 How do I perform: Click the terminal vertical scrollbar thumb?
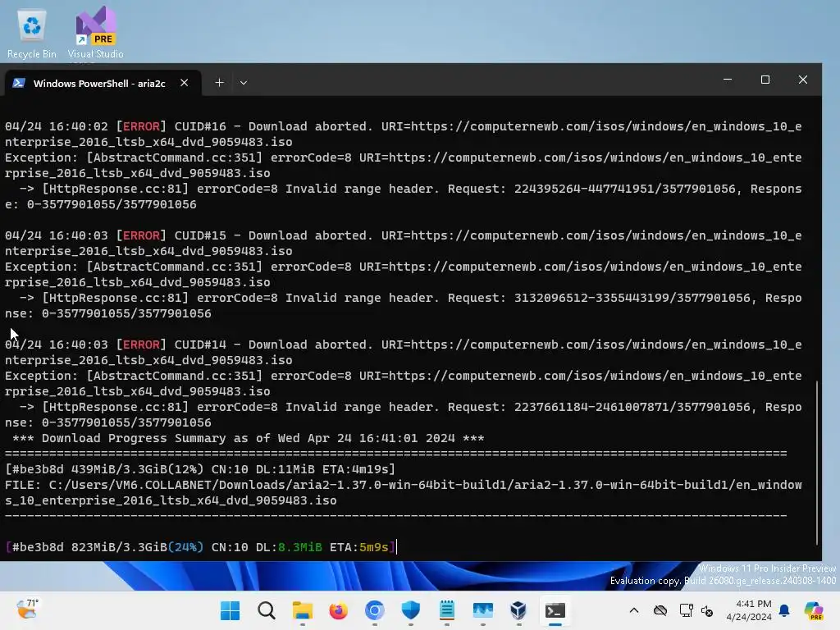click(817, 463)
